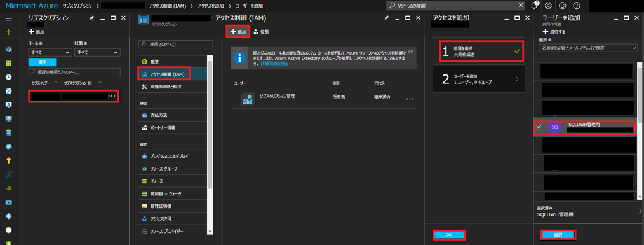Open 使用量 + クォータ menu item
The width and height of the screenshot is (644, 245).
(172, 193)
